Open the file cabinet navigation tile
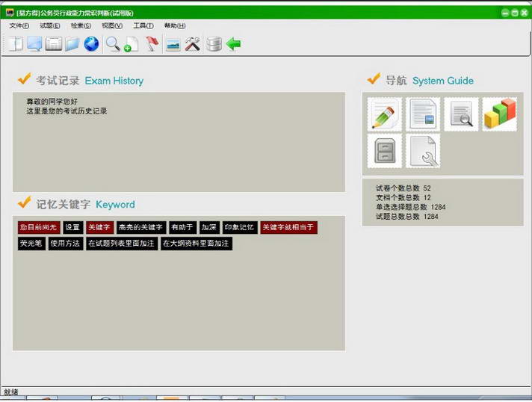The width and height of the screenshot is (532, 402). pyautogui.click(x=385, y=150)
